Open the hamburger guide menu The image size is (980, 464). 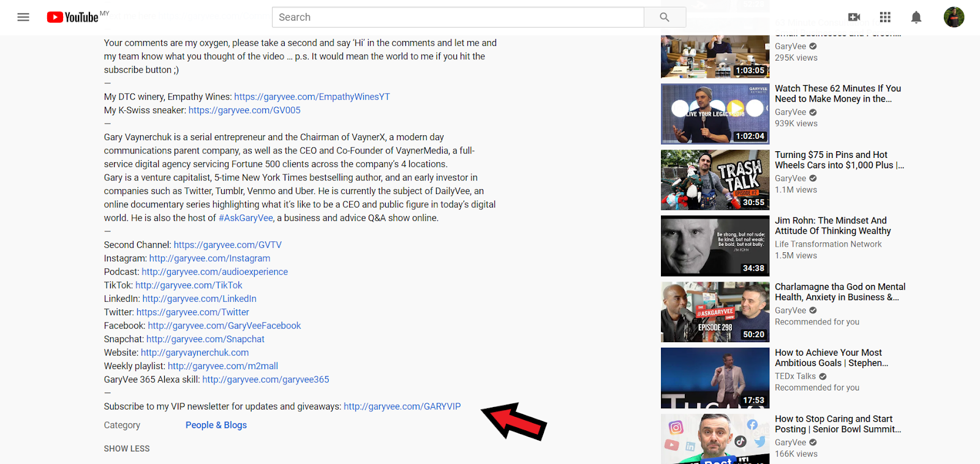pos(23,17)
